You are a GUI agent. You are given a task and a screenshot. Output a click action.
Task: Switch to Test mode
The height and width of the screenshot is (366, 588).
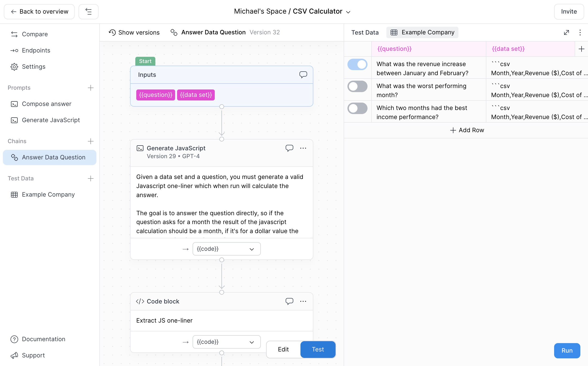(318, 349)
